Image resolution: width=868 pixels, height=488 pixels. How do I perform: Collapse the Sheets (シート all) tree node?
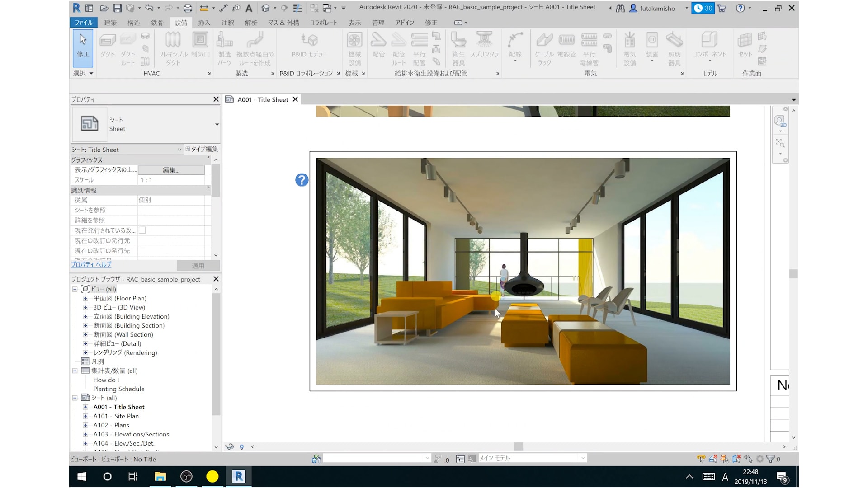coord(75,398)
